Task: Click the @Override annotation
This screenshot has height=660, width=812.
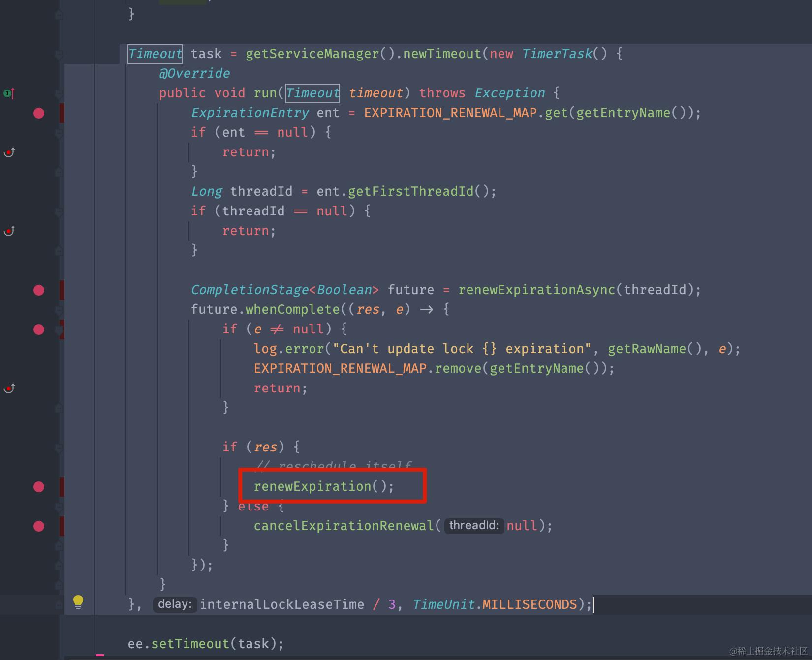Action: tap(194, 73)
